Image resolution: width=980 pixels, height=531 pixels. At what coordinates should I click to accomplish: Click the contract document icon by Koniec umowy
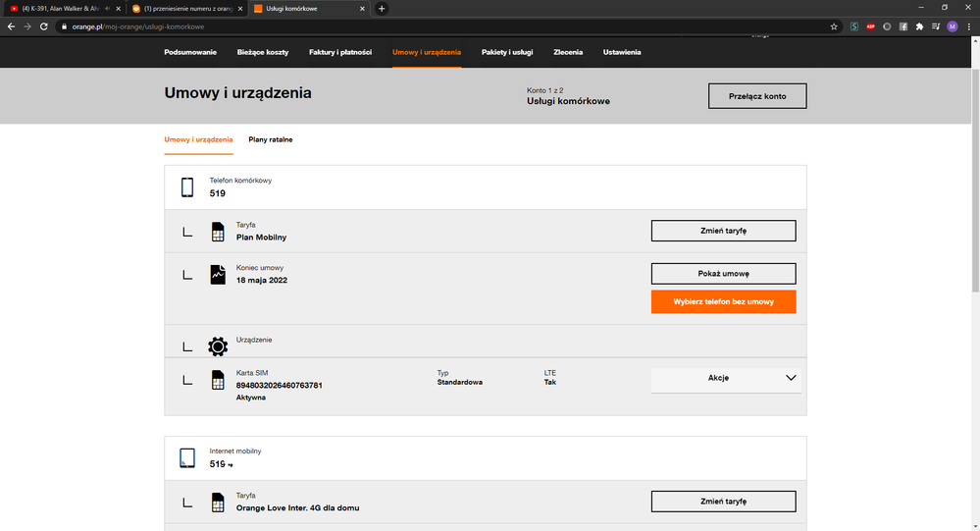tap(218, 275)
